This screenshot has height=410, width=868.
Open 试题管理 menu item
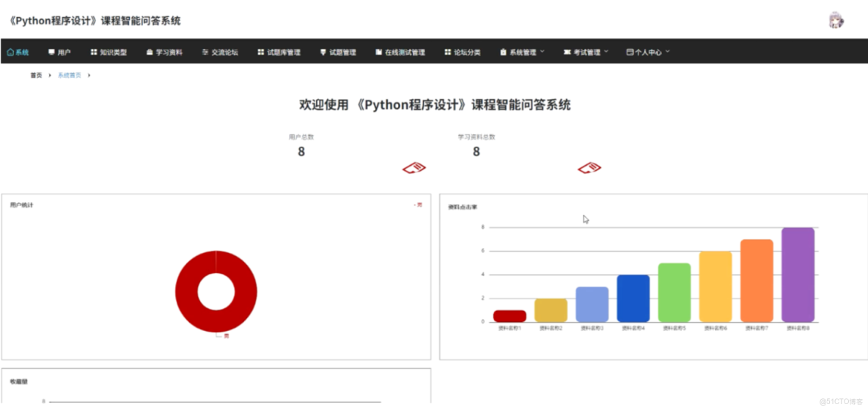pos(338,53)
